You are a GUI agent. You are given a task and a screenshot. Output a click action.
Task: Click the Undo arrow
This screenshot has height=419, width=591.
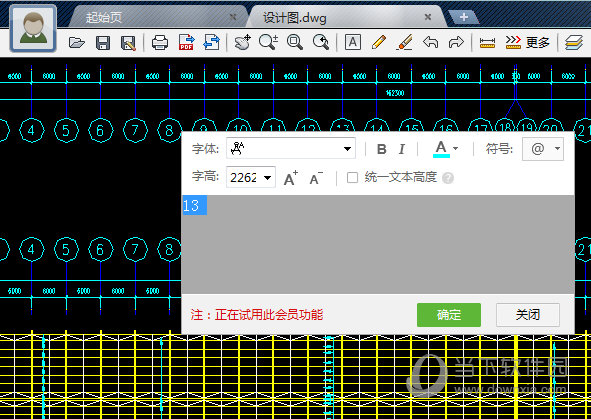[430, 42]
